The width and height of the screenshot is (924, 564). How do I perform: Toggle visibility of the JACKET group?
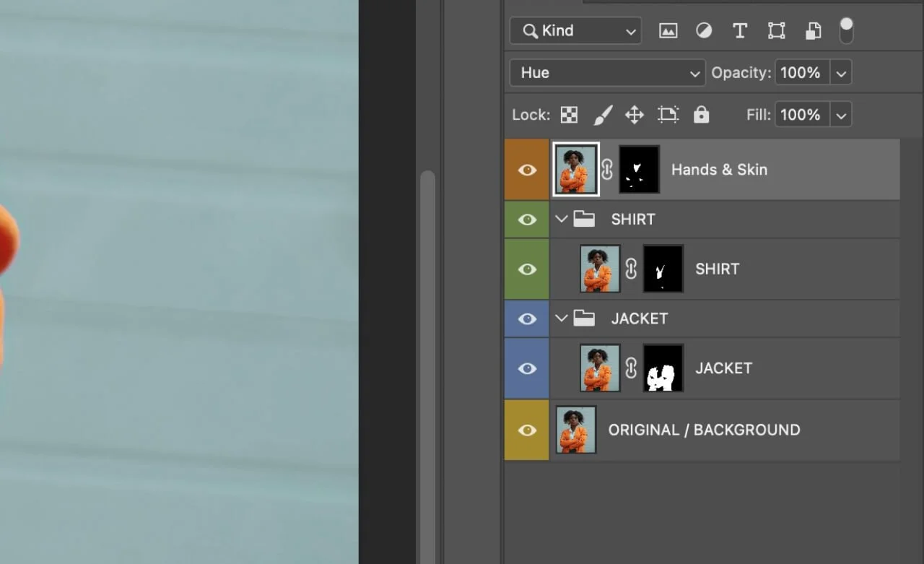[526, 318]
